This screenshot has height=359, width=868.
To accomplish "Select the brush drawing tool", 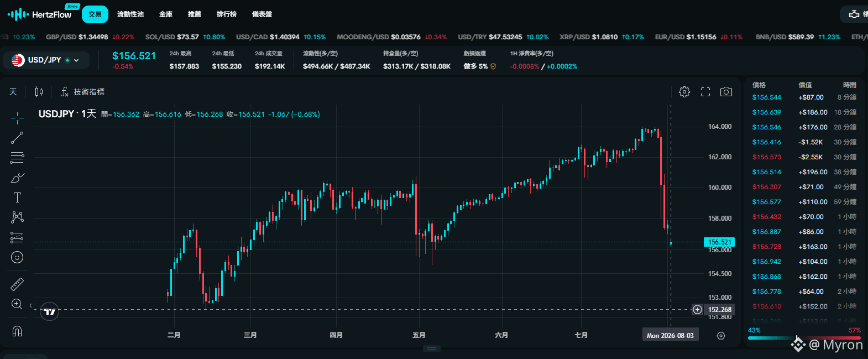I will pyautogui.click(x=17, y=178).
